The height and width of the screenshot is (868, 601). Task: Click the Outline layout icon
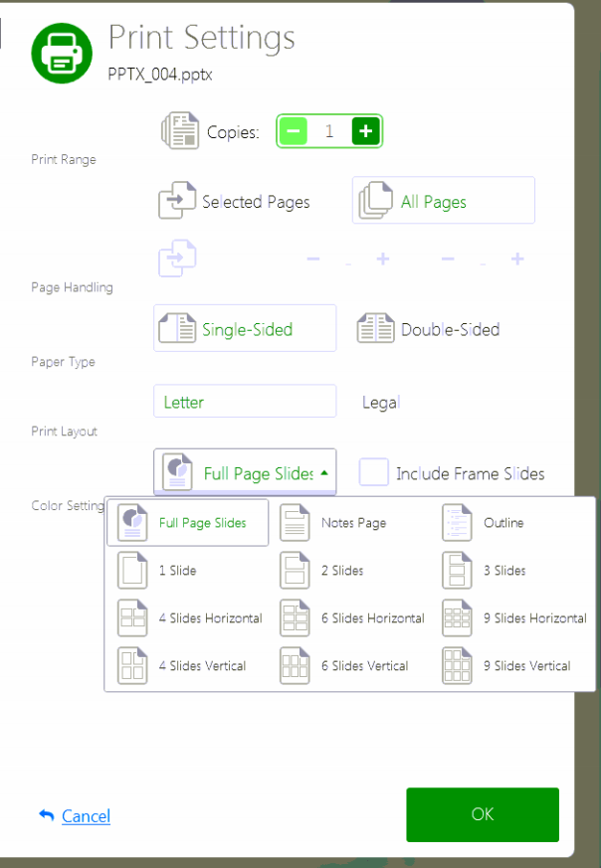point(457,522)
